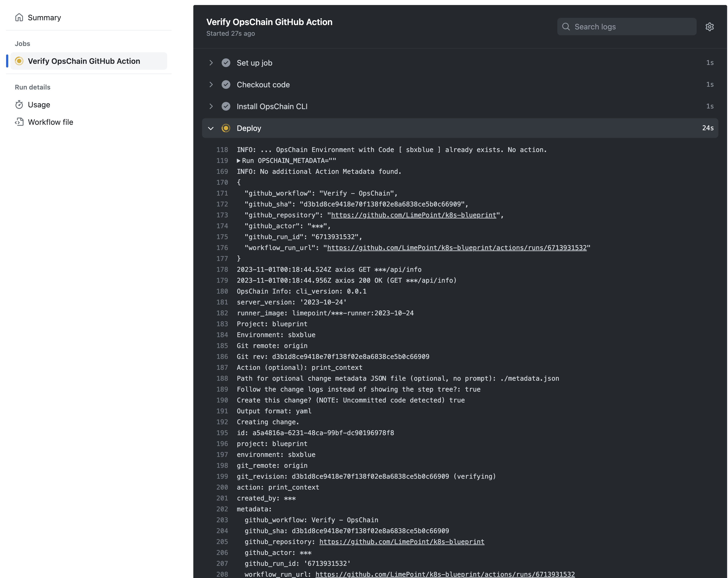Click 'runner_image: limepoint/***-runner:2023-10-24' line
Image resolution: width=728 pixels, height=578 pixels.
click(x=325, y=313)
